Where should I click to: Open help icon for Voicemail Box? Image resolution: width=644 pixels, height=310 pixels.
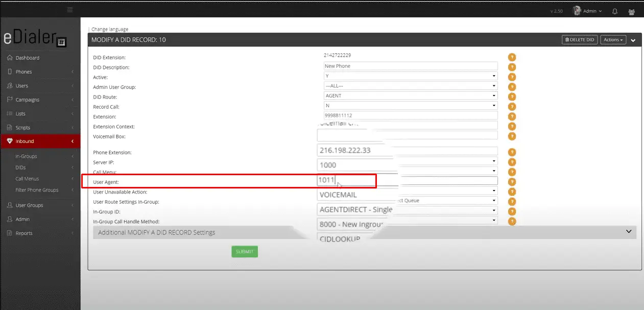[x=512, y=136]
